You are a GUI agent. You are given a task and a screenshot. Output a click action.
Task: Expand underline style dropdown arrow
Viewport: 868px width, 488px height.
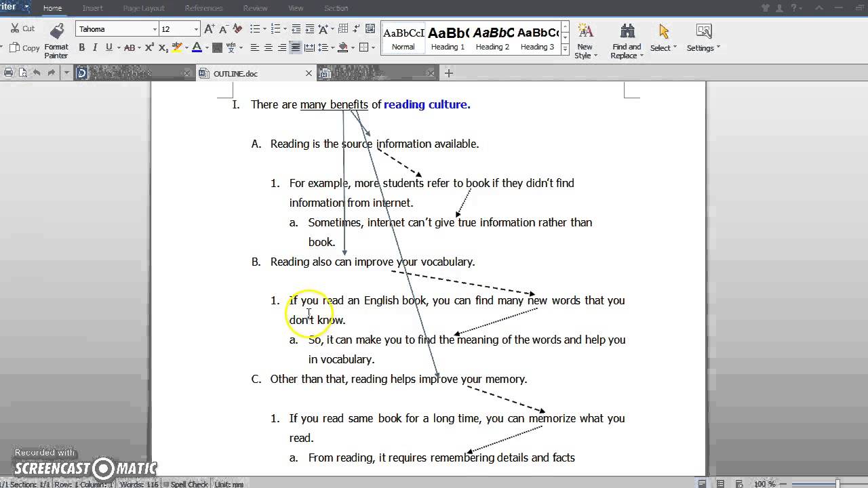click(118, 47)
